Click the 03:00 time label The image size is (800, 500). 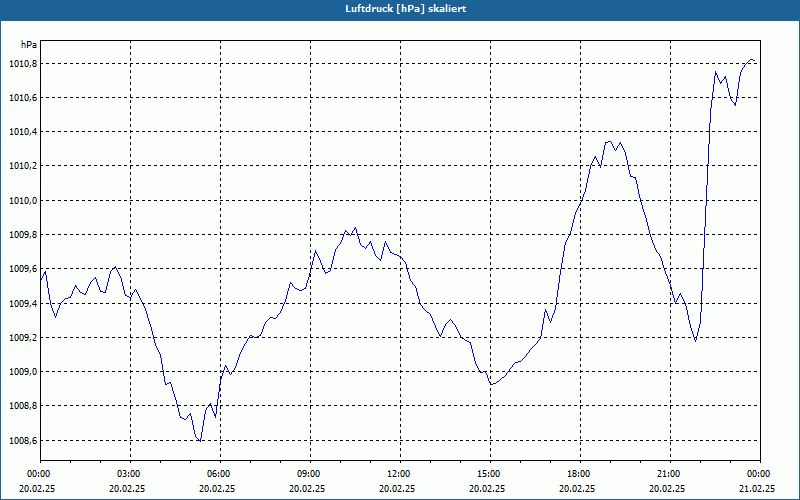click(x=130, y=474)
